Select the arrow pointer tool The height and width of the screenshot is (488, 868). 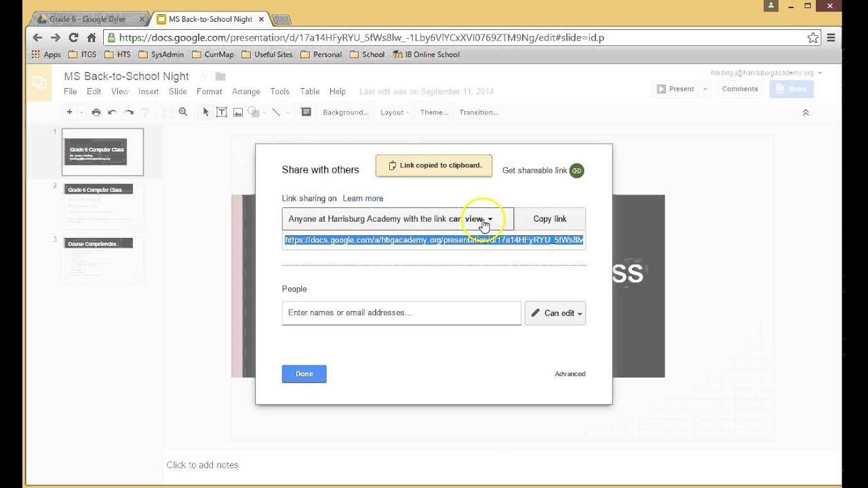coord(205,113)
